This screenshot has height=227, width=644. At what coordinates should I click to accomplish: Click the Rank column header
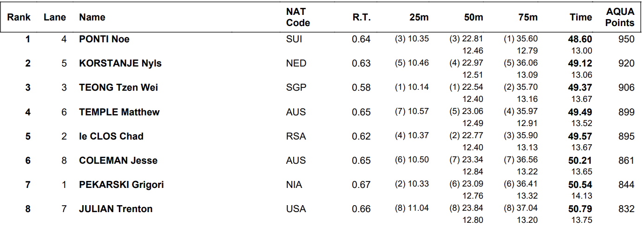click(19, 17)
